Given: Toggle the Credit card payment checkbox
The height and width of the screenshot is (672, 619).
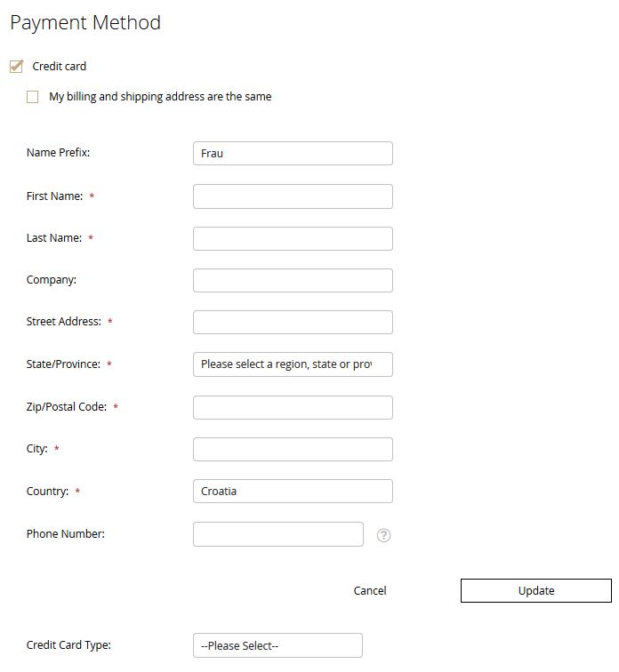Looking at the screenshot, I should [16, 67].
